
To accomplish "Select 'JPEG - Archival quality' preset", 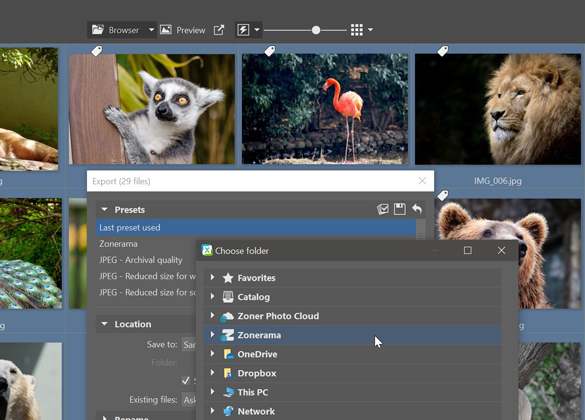I will click(141, 260).
